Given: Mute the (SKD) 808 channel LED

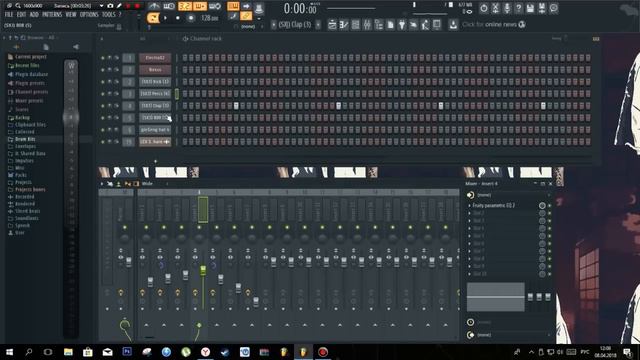Looking at the screenshot, I should tap(102, 118).
